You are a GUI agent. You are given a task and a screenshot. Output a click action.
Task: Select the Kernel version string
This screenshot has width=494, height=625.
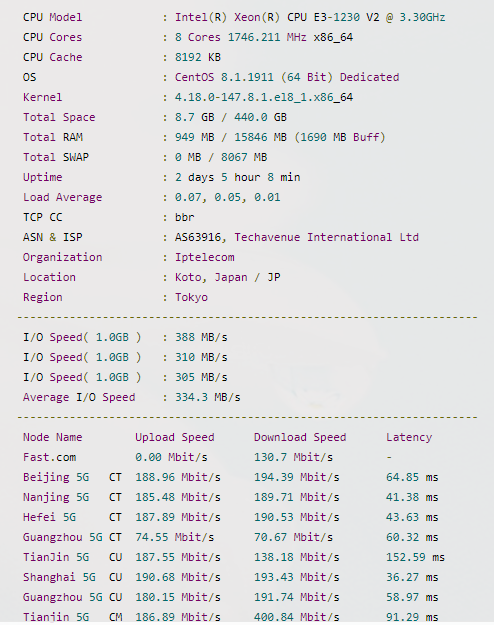pyautogui.click(x=264, y=97)
